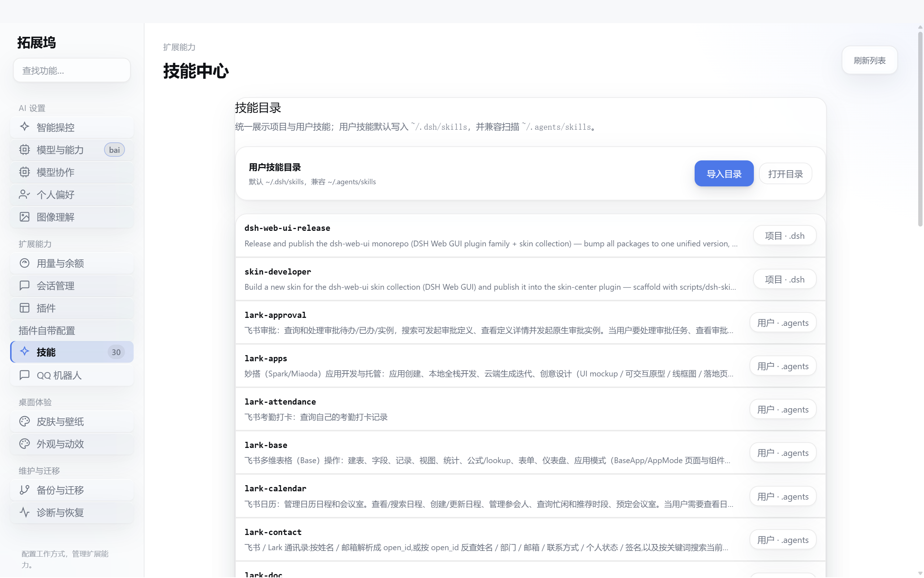
Task: Click the 查找功能 search field
Action: coord(72,70)
